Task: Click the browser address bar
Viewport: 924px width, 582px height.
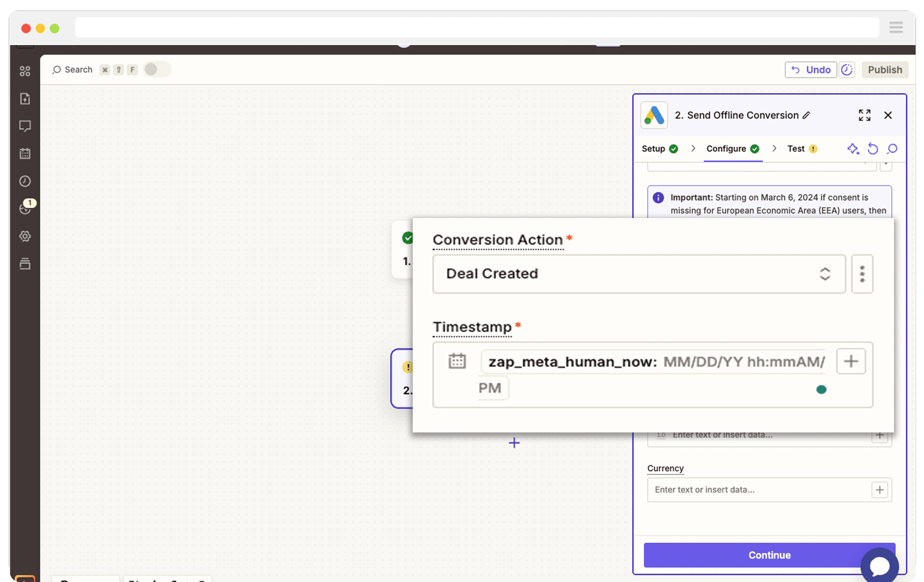Action: 477,28
